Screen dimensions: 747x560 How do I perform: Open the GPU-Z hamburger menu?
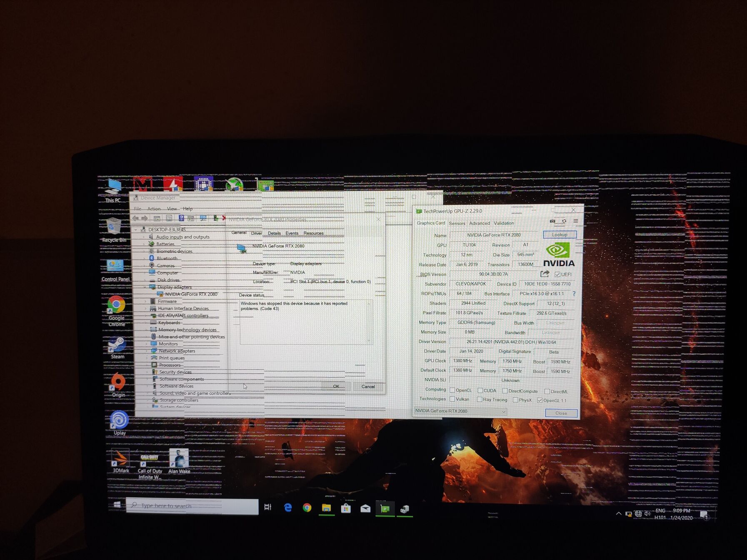[576, 221]
